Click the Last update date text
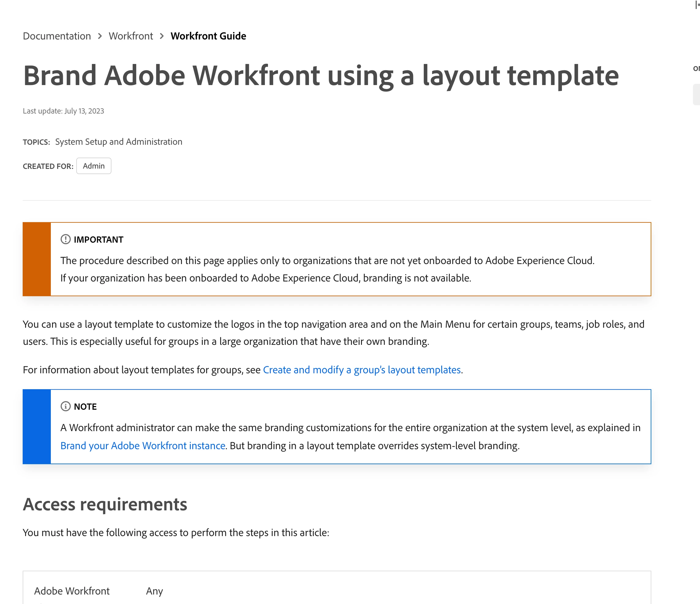 tap(63, 111)
